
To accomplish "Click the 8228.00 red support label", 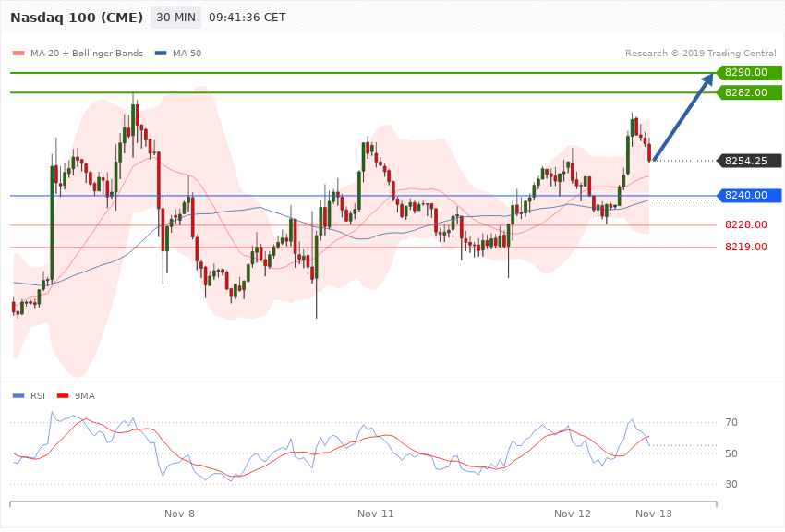I will (x=746, y=224).
